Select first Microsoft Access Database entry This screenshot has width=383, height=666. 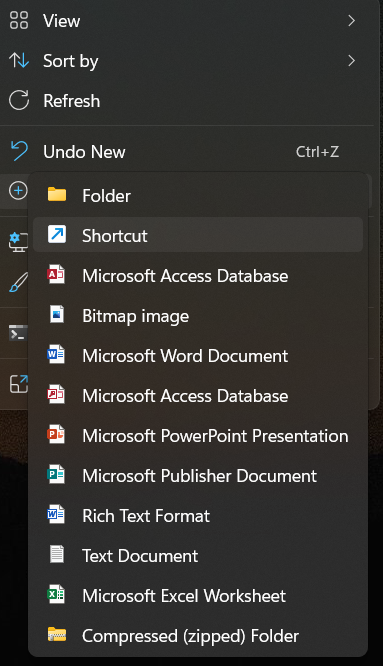pyautogui.click(x=198, y=276)
